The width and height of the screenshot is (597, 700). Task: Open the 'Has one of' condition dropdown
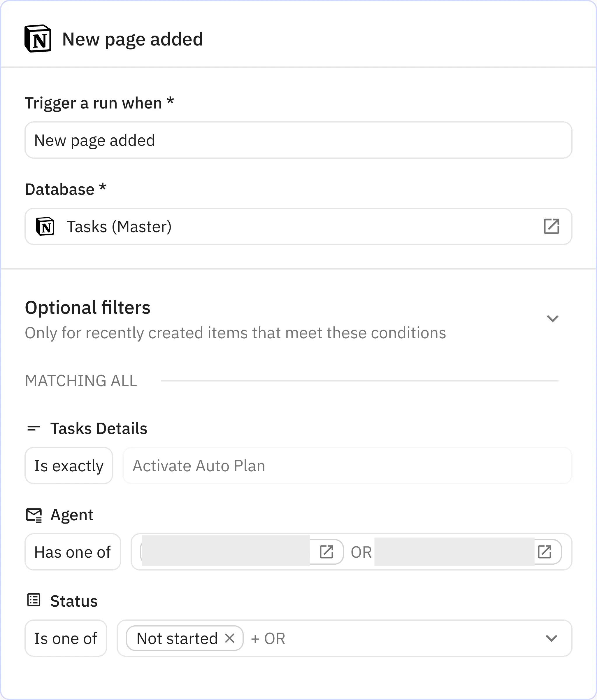coord(73,552)
